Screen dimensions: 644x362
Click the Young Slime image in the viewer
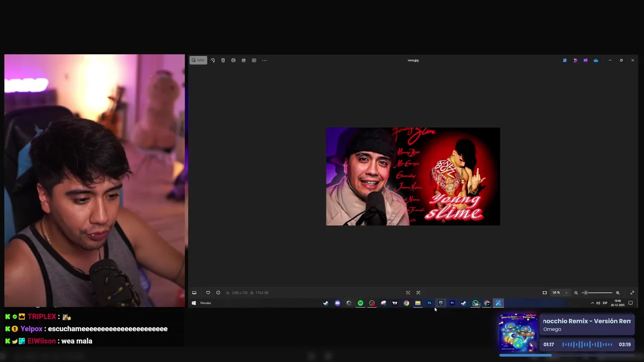[413, 176]
